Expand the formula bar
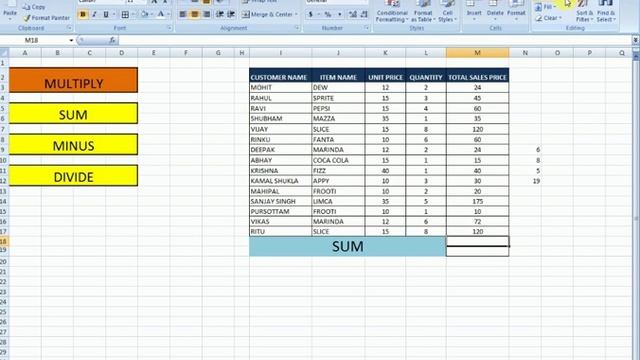Screen dimensions: 640x360 pyautogui.click(x=636, y=40)
